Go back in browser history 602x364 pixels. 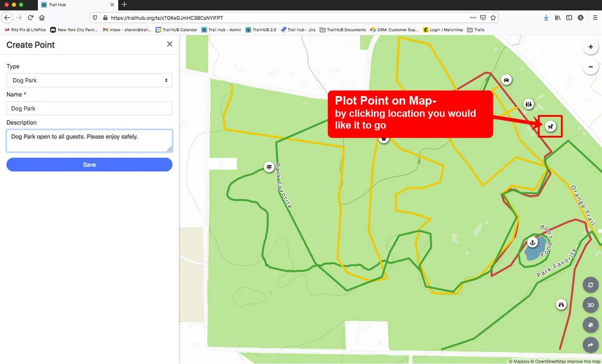click(7, 18)
